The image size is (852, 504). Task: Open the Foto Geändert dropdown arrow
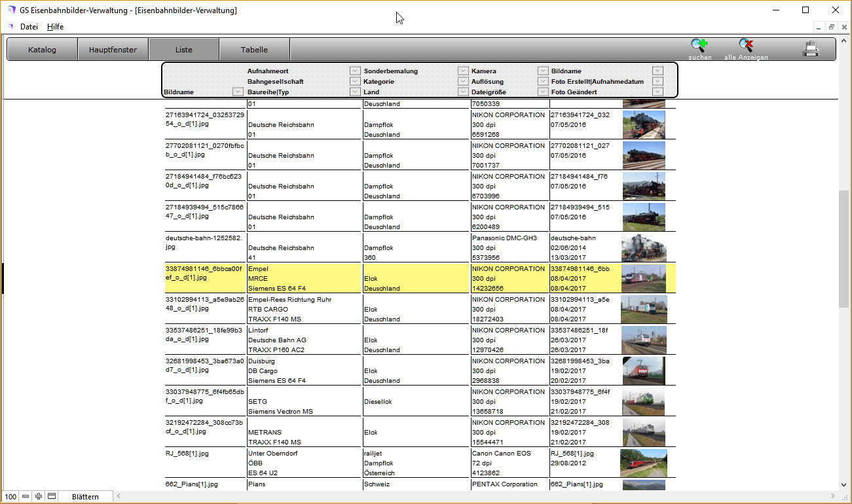pyautogui.click(x=658, y=92)
